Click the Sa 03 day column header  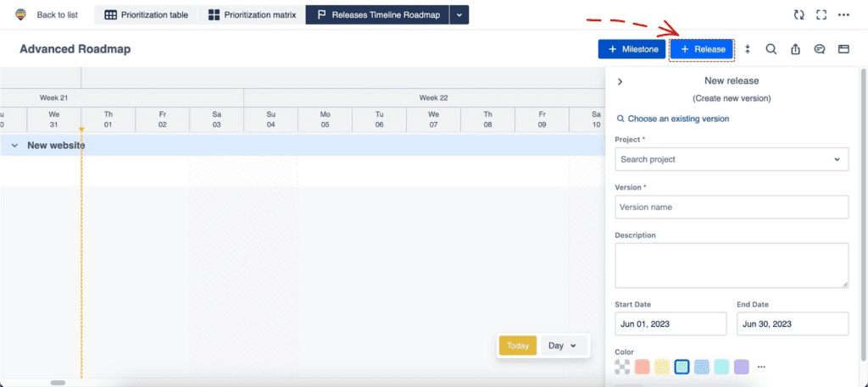click(x=216, y=119)
